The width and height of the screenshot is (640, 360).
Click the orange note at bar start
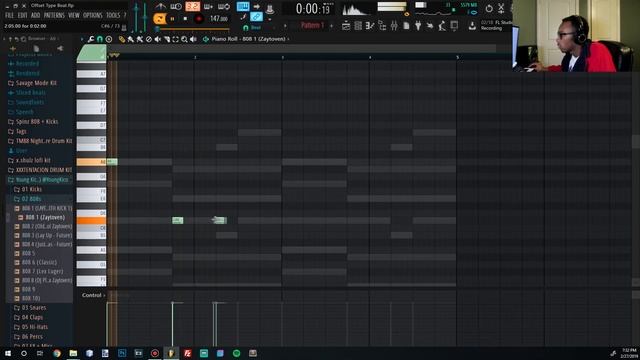[x=112, y=162]
